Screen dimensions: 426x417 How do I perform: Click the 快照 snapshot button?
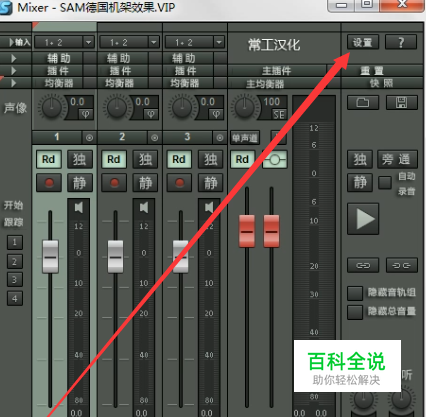(x=381, y=83)
